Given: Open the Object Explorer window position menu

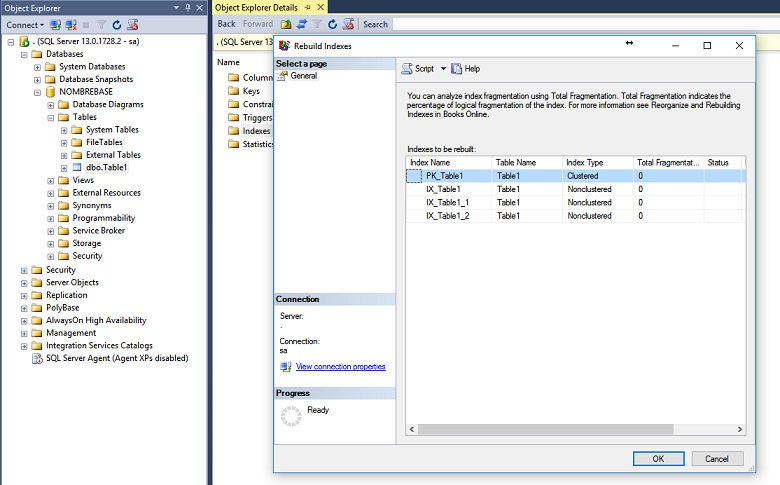Looking at the screenshot, I should pos(176,7).
